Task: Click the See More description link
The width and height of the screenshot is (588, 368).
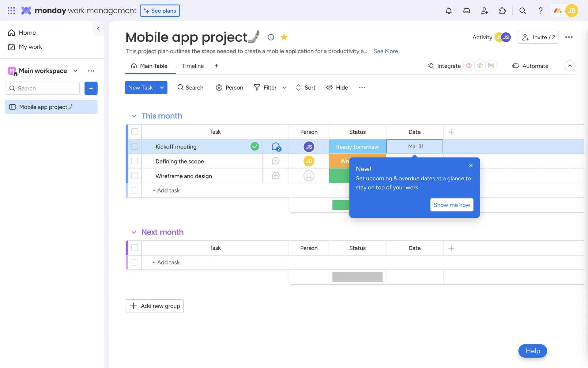Action: pos(386,51)
